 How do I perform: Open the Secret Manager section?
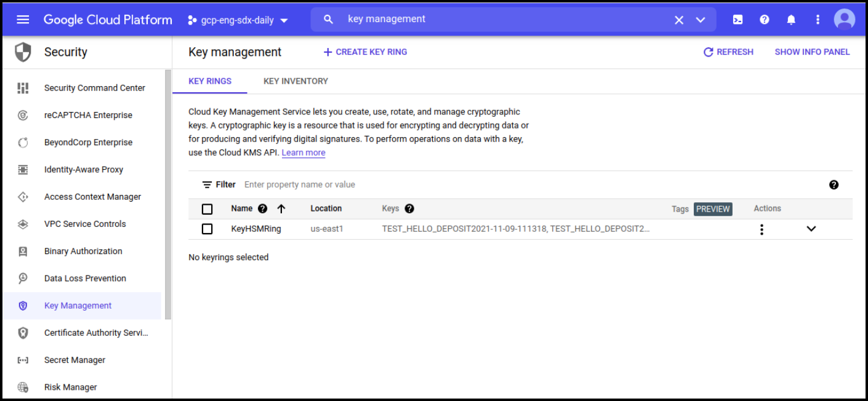coord(74,360)
